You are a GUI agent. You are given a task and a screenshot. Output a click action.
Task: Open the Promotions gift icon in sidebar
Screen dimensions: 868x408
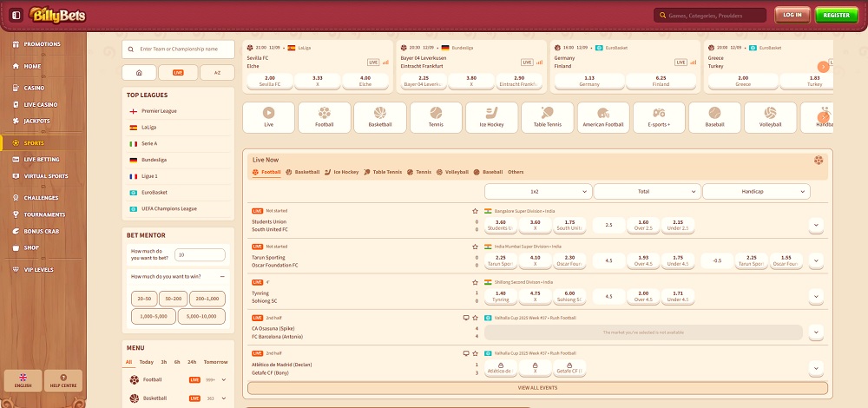pos(16,44)
